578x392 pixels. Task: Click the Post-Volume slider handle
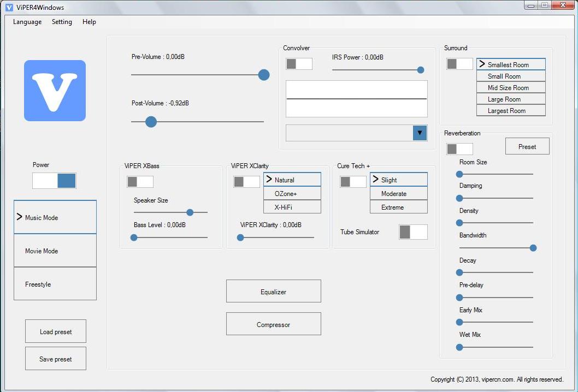pos(151,122)
